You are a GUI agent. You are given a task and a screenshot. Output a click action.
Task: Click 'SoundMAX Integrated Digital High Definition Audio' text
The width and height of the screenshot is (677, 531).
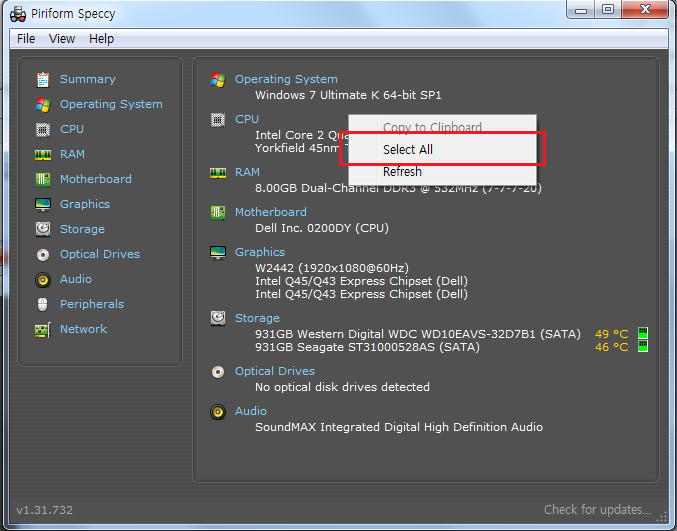tap(399, 427)
